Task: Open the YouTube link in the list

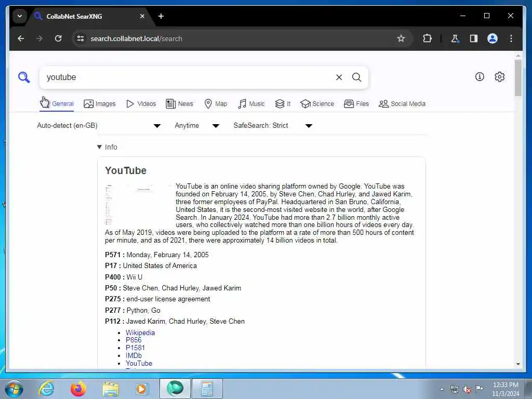Action: (139, 363)
